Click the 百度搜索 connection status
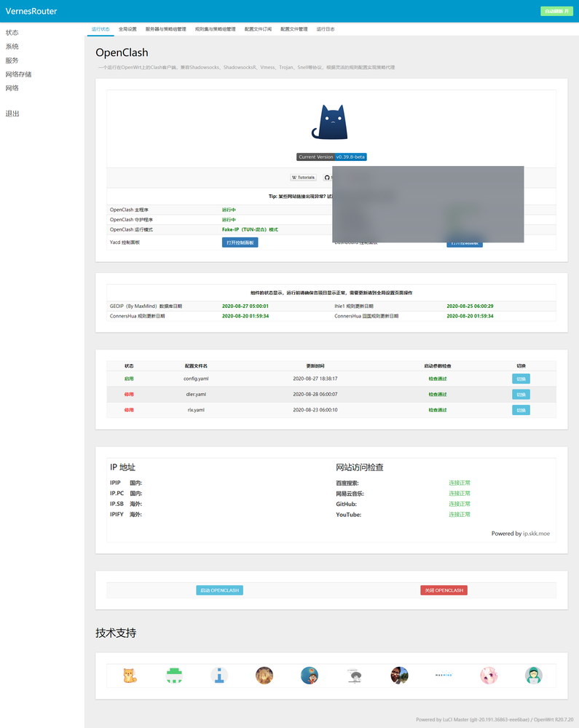579x728 pixels. click(460, 483)
